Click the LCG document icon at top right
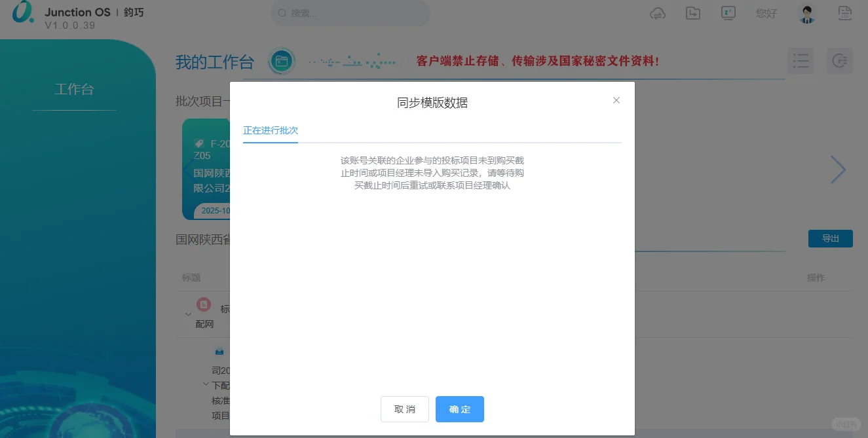 845,13
